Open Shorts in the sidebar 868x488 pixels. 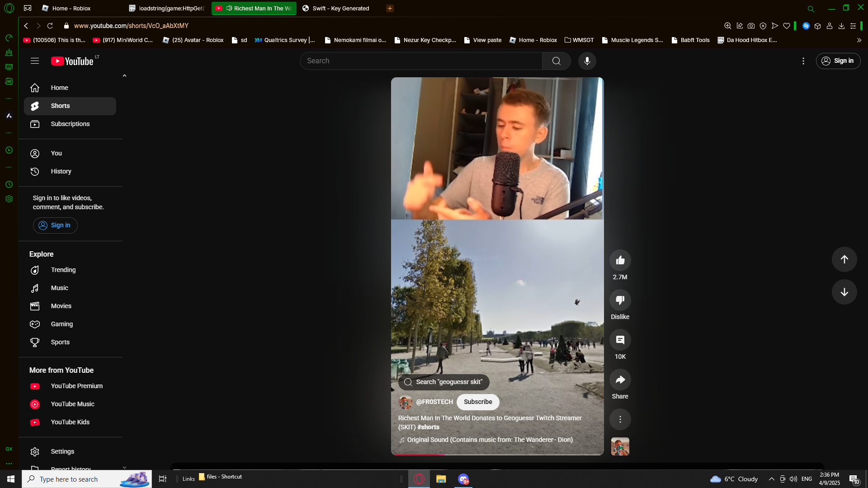[x=70, y=106]
